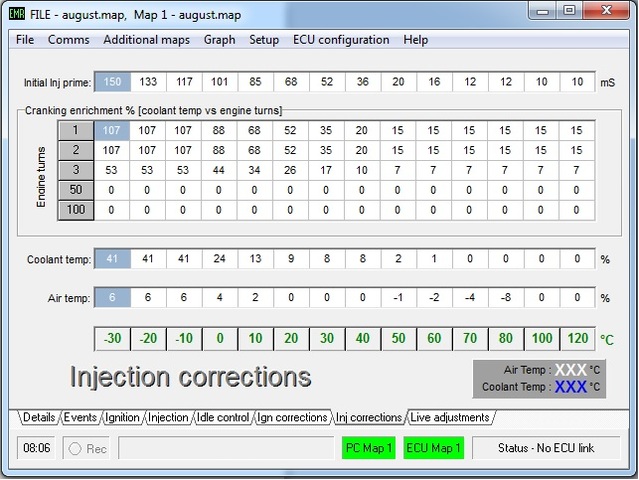Click the Status - No ECU link panel

point(545,448)
